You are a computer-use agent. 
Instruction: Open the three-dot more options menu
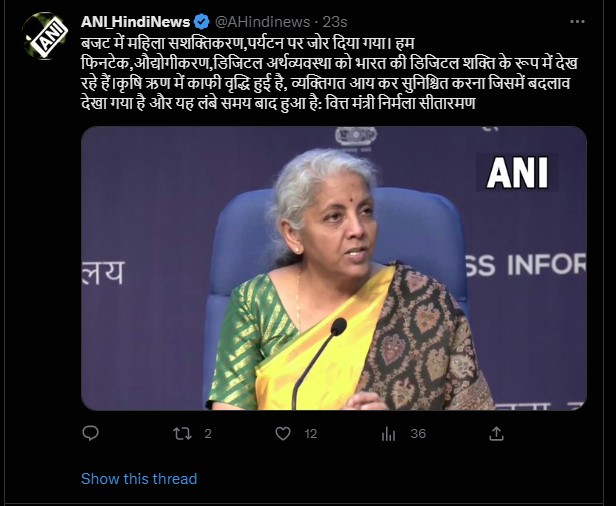577,22
